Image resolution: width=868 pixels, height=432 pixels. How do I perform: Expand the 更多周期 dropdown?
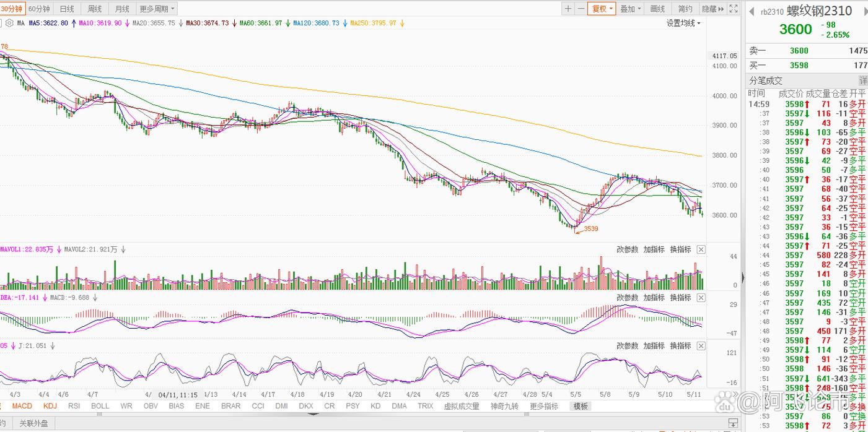157,9
